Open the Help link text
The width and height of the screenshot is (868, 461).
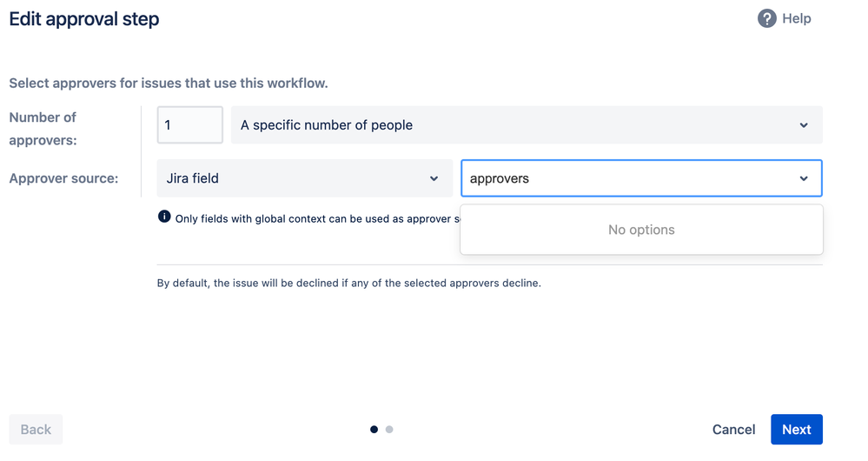pos(797,19)
